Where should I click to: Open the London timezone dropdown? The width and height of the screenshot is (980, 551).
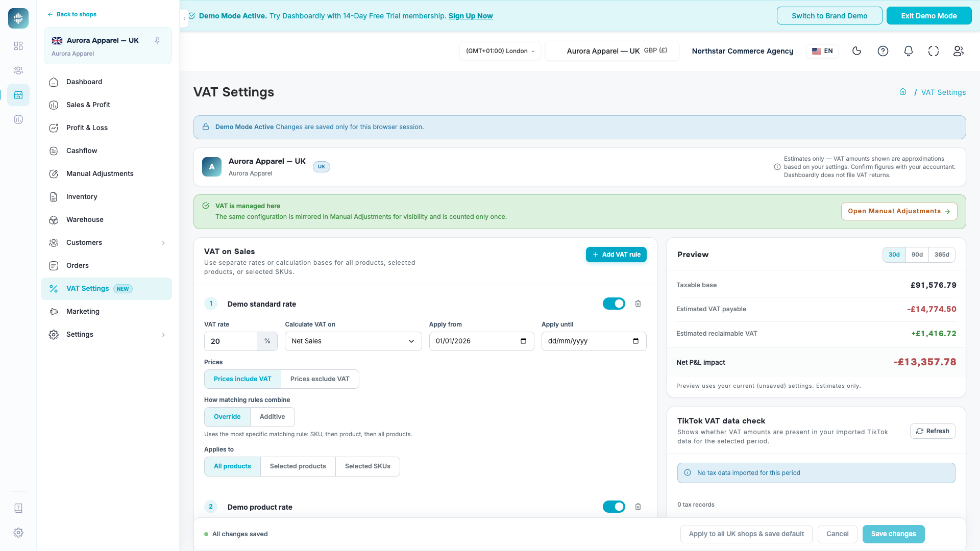(x=500, y=51)
